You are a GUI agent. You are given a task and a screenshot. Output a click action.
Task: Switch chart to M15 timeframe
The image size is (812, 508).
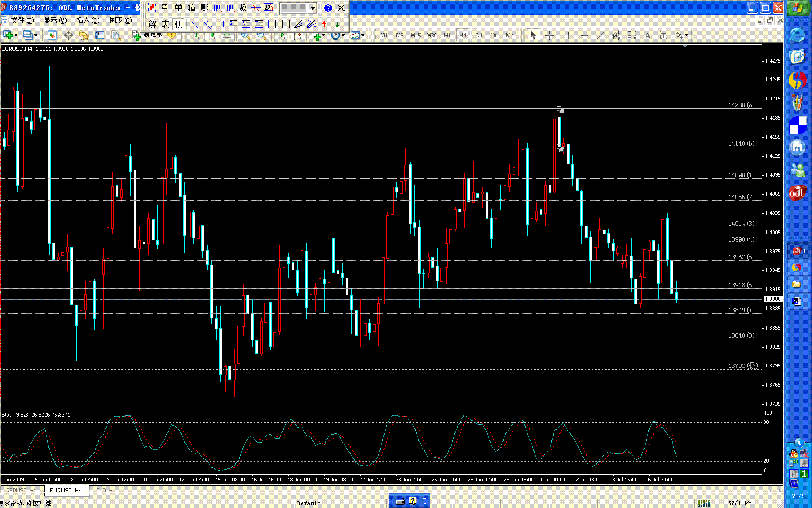coord(416,35)
